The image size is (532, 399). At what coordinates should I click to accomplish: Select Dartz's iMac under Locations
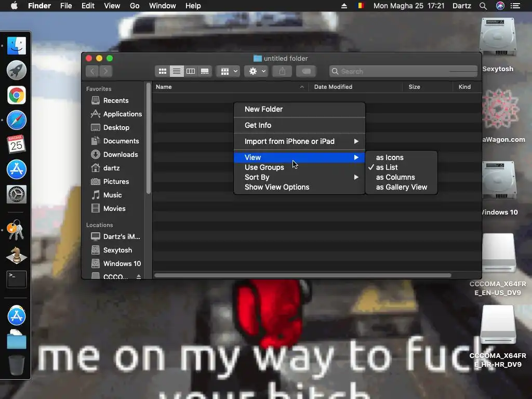(x=115, y=236)
